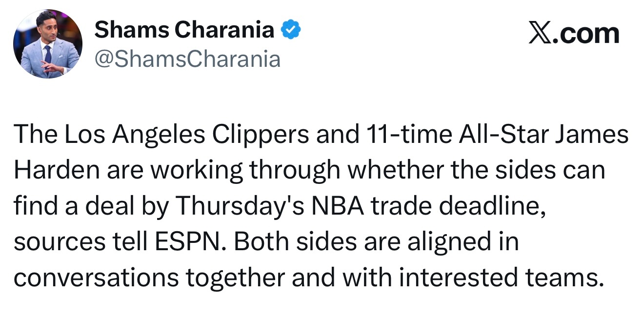Viewport: 644px width, 318px height.
Task: Click the phrase "whether the sides can"
Action: (476, 171)
